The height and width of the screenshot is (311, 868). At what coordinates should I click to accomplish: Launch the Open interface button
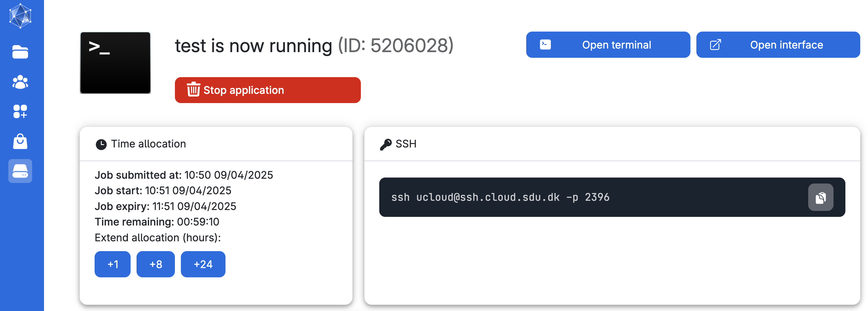coord(778,45)
